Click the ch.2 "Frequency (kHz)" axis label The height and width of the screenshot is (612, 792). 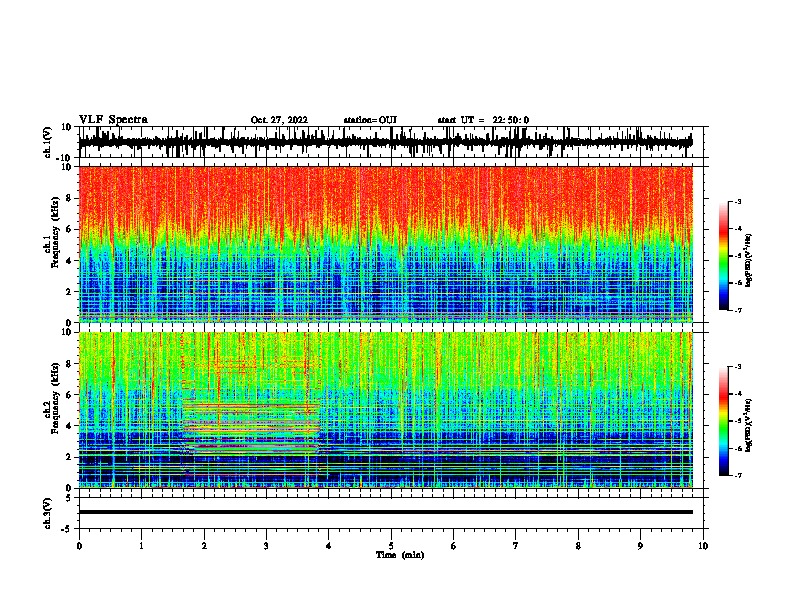[x=56, y=398]
